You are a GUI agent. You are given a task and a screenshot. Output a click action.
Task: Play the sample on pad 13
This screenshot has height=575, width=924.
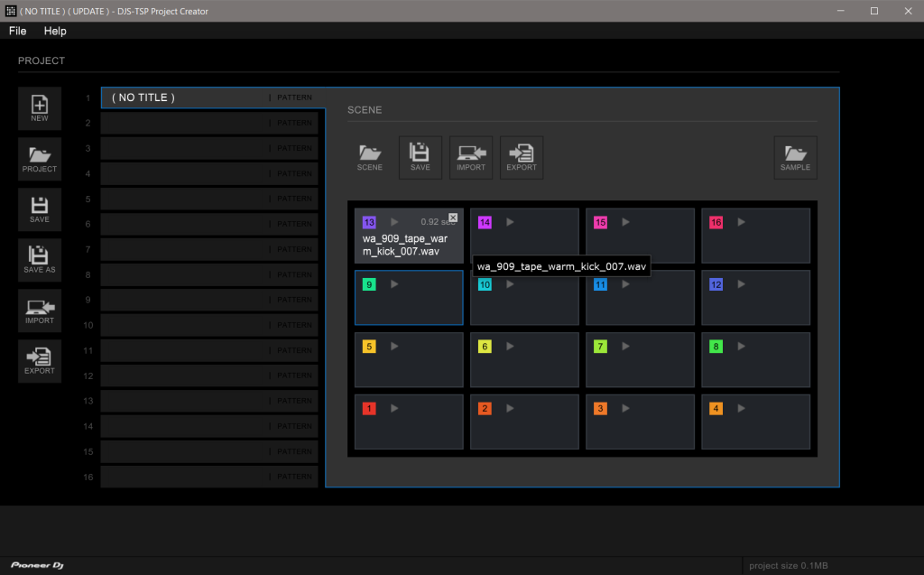[x=394, y=222]
